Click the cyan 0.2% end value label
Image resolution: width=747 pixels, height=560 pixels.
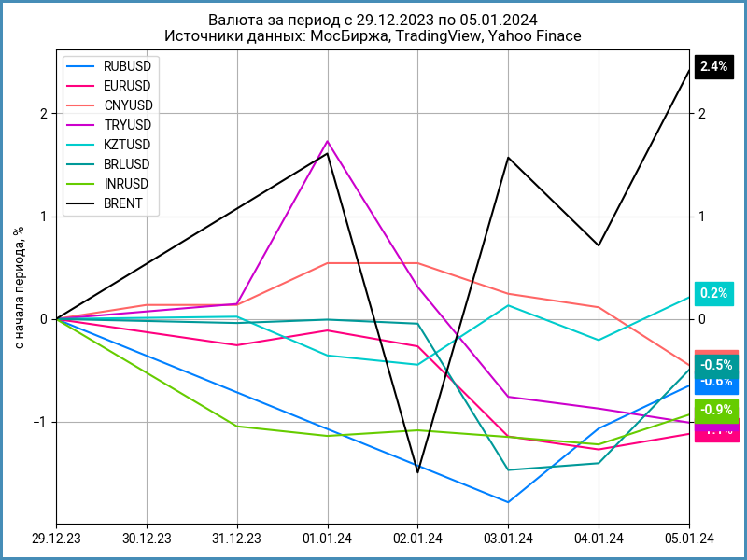[713, 294]
